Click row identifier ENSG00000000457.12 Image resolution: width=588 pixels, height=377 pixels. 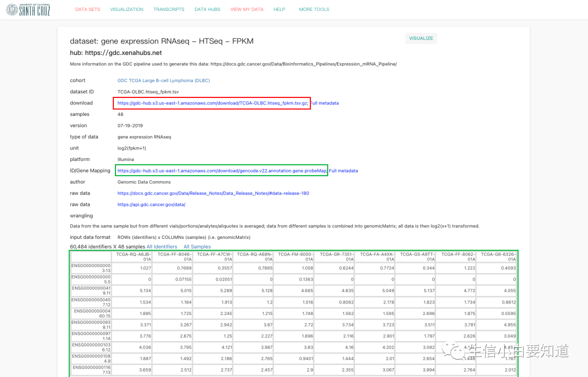(x=91, y=302)
